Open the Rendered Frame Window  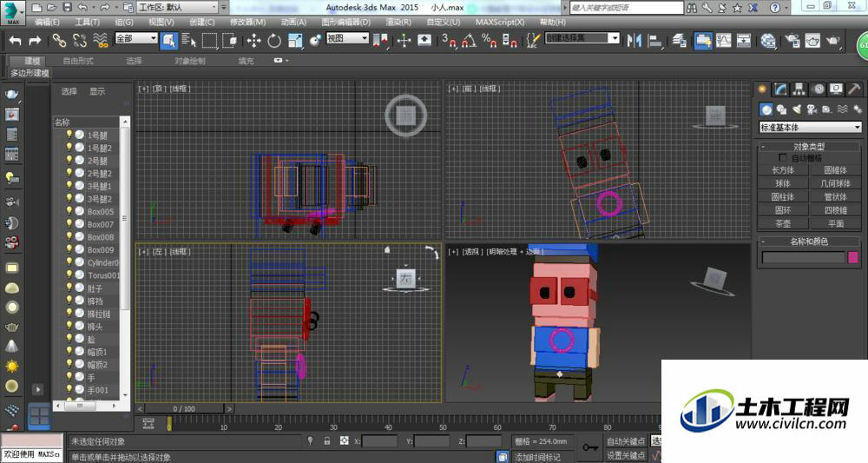coord(812,41)
